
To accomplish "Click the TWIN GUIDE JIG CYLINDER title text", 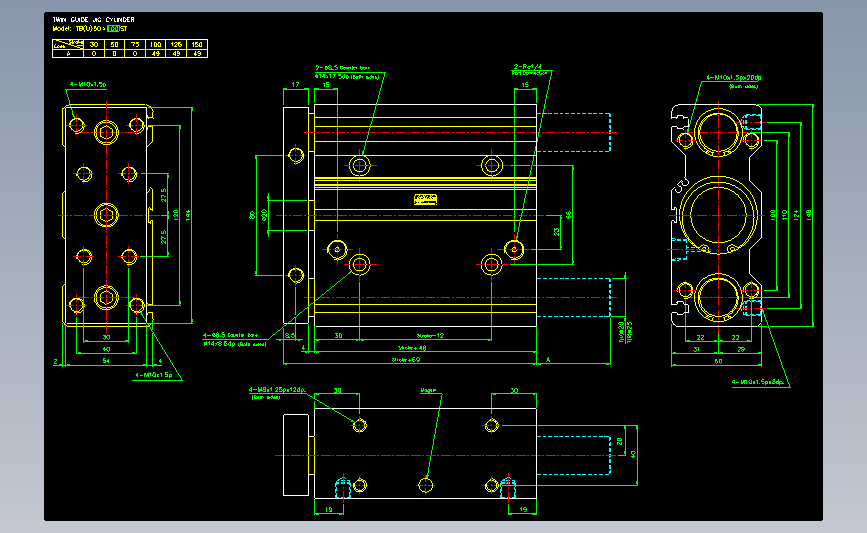I will pyautogui.click(x=93, y=19).
